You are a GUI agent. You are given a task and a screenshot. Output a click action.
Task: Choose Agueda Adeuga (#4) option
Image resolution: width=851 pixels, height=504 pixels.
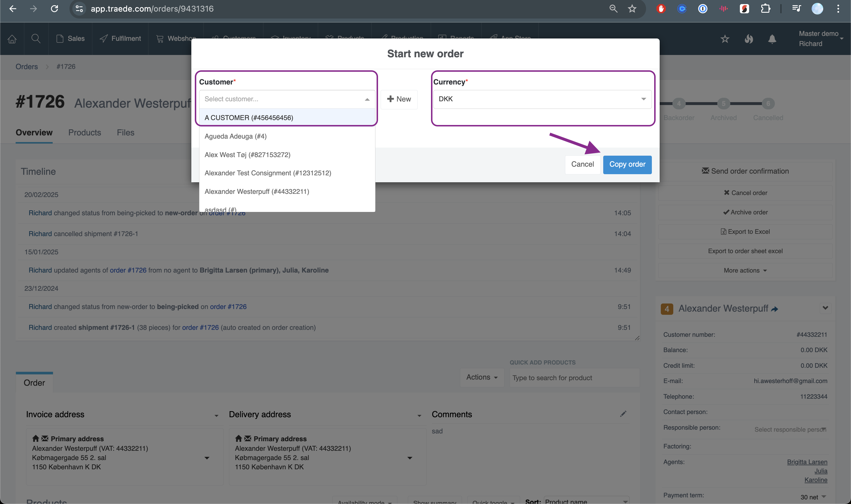pos(287,136)
